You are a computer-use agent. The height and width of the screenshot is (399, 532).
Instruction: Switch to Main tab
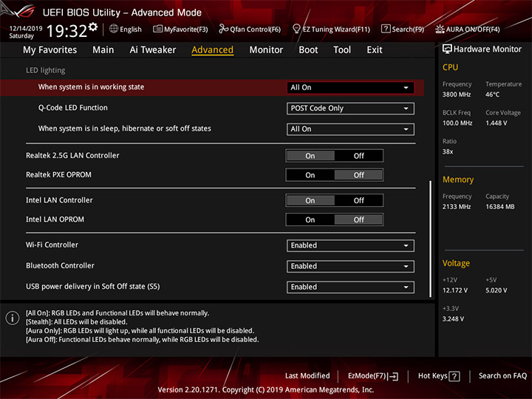[103, 50]
